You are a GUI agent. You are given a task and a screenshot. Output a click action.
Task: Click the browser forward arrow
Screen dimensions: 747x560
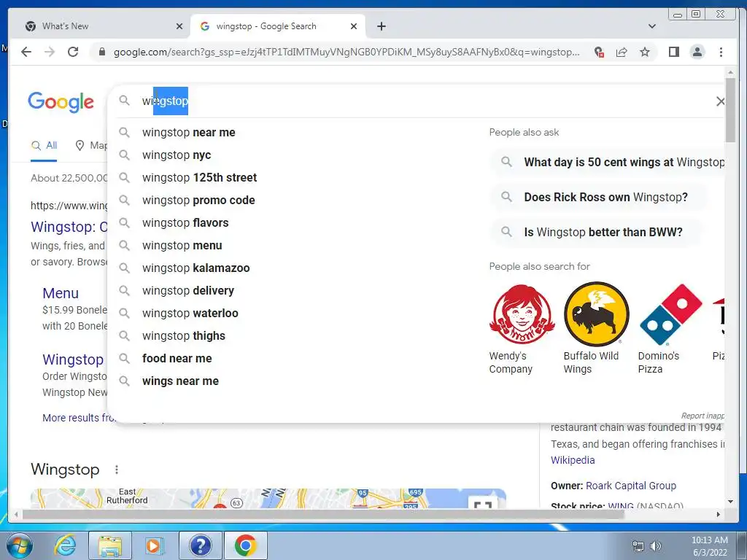(x=49, y=52)
